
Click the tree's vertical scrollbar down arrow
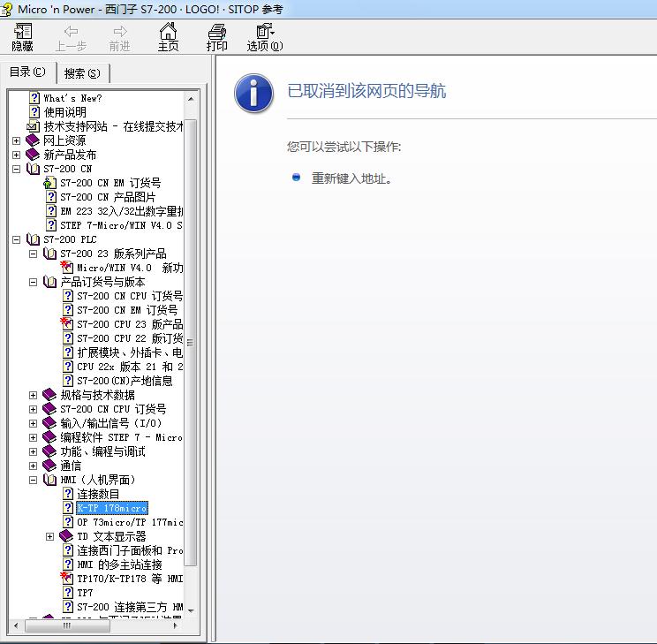click(x=191, y=610)
